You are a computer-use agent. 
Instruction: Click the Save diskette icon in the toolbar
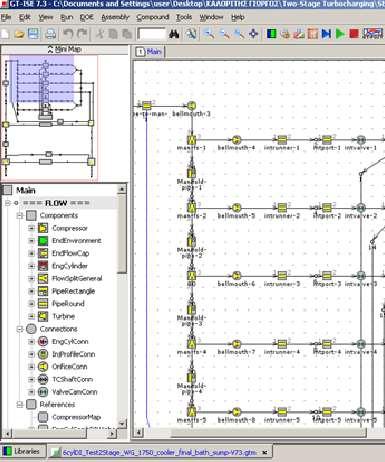pos(33,34)
